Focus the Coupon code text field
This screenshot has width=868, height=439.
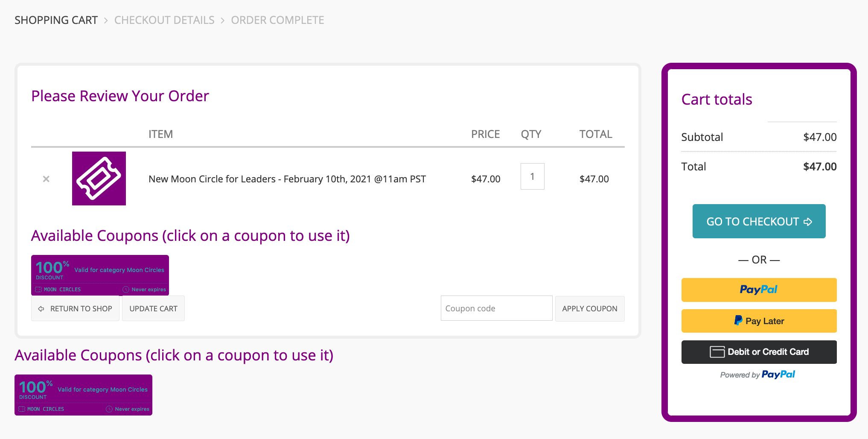[496, 308]
